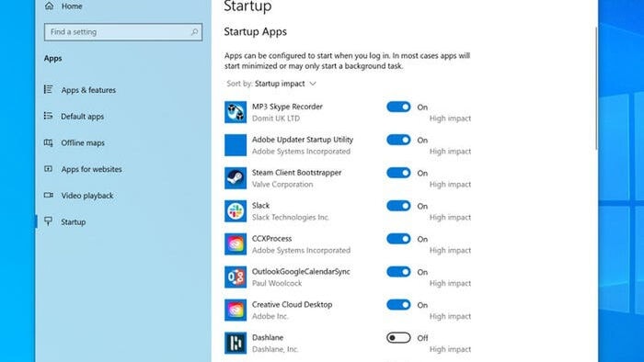
Task: Disable Adobe Updater Startup Utility toggle
Action: coord(398,140)
